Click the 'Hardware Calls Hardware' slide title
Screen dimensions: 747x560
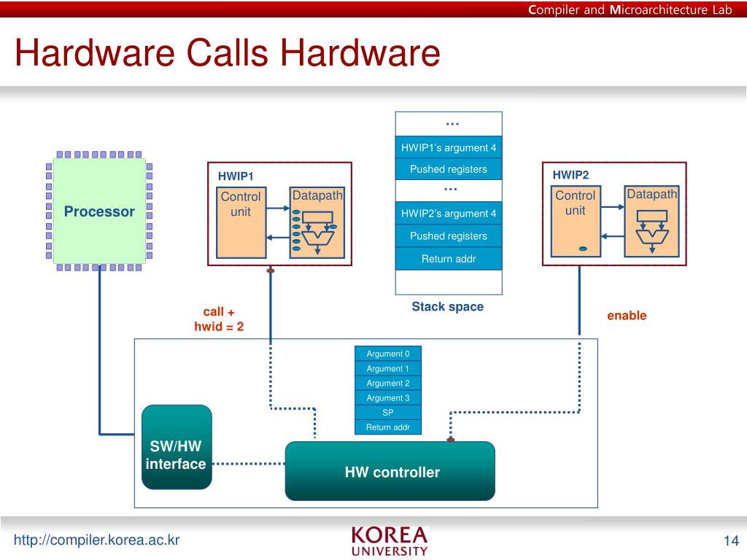228,52
